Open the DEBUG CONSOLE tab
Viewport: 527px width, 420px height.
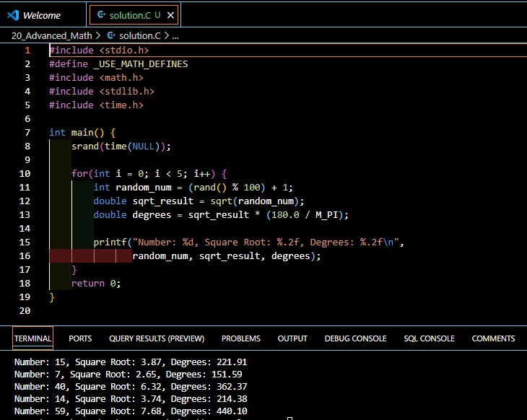pos(355,338)
